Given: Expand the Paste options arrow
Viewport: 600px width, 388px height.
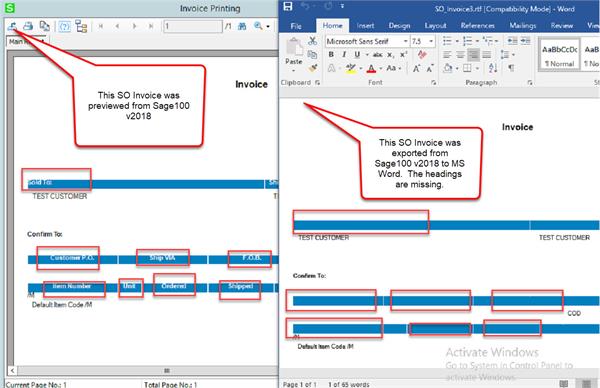Looking at the screenshot, I should pyautogui.click(x=293, y=71).
